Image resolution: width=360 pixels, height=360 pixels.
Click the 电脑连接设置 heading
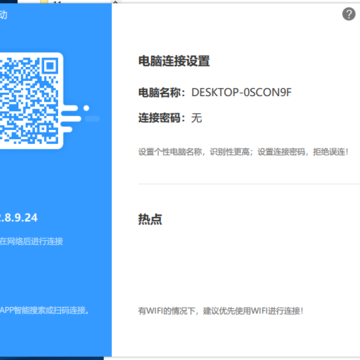pyautogui.click(x=174, y=61)
